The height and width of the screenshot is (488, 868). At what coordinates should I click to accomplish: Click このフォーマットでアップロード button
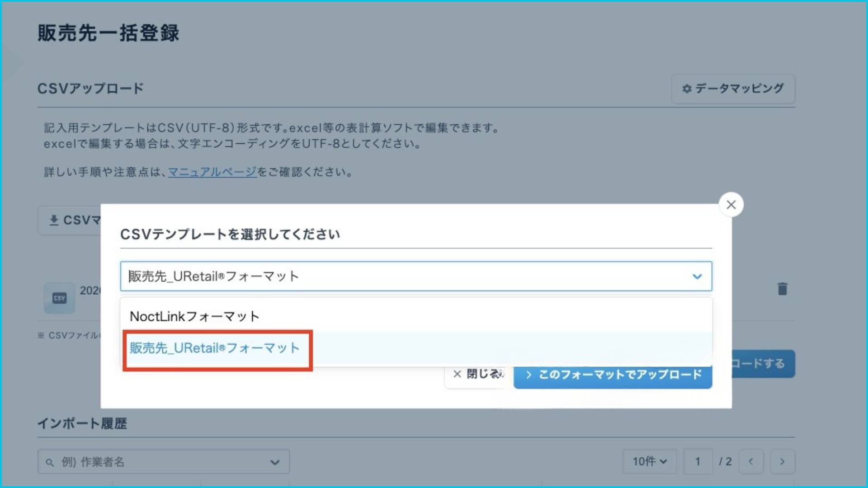coord(613,375)
